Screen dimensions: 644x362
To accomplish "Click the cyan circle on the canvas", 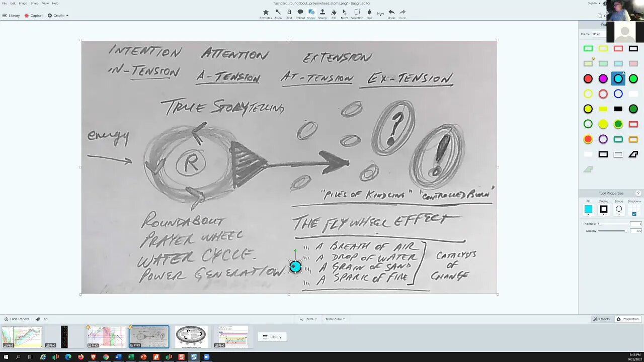I will click(x=295, y=266).
